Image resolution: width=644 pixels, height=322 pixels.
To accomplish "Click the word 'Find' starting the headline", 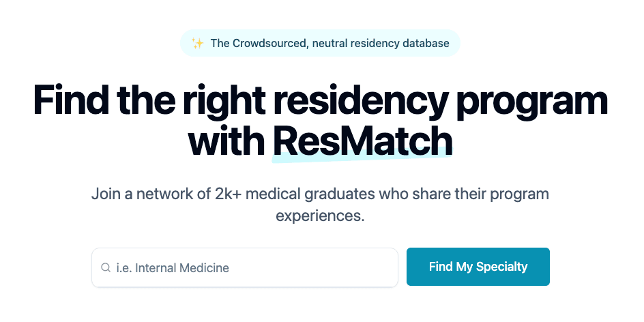I will (x=71, y=101).
